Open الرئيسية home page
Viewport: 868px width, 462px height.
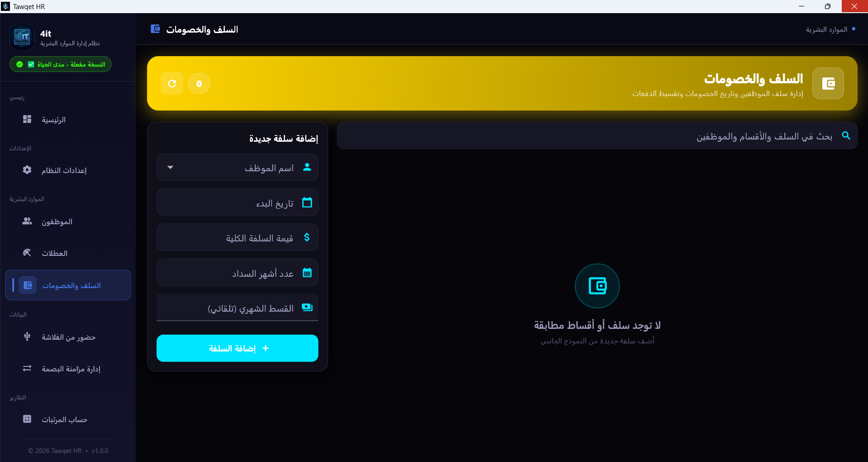68,120
